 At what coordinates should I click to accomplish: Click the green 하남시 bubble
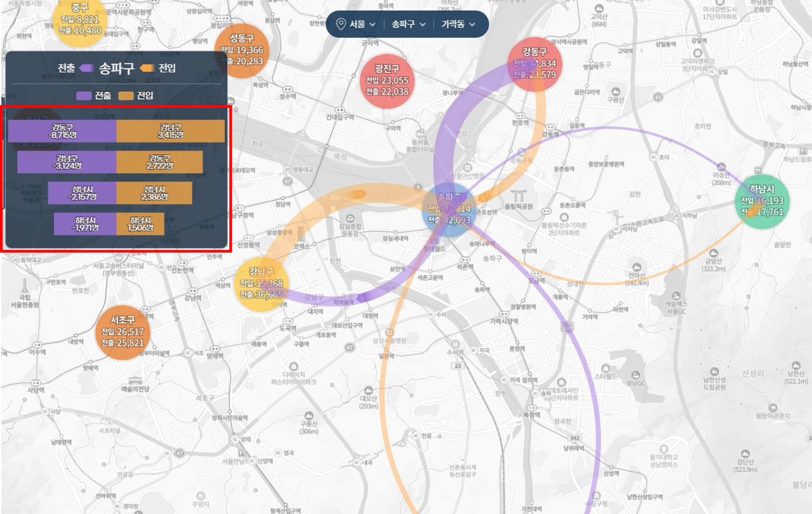pyautogui.click(x=762, y=201)
